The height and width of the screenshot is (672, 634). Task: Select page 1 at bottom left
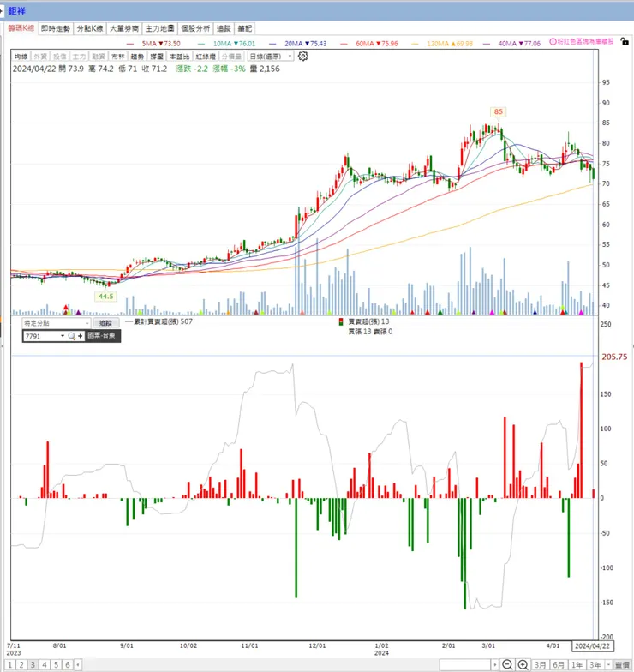[9, 665]
